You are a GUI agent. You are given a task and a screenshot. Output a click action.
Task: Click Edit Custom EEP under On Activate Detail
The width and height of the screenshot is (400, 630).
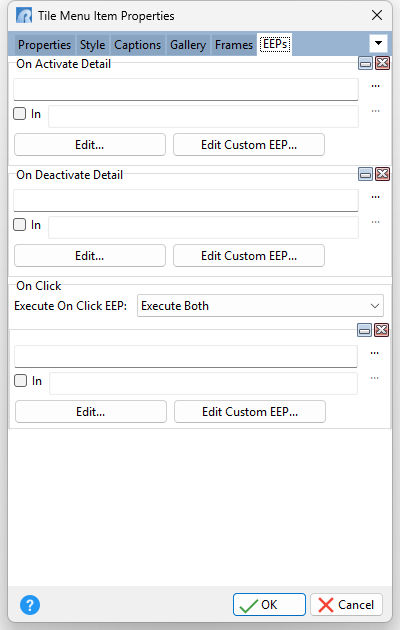(x=249, y=145)
